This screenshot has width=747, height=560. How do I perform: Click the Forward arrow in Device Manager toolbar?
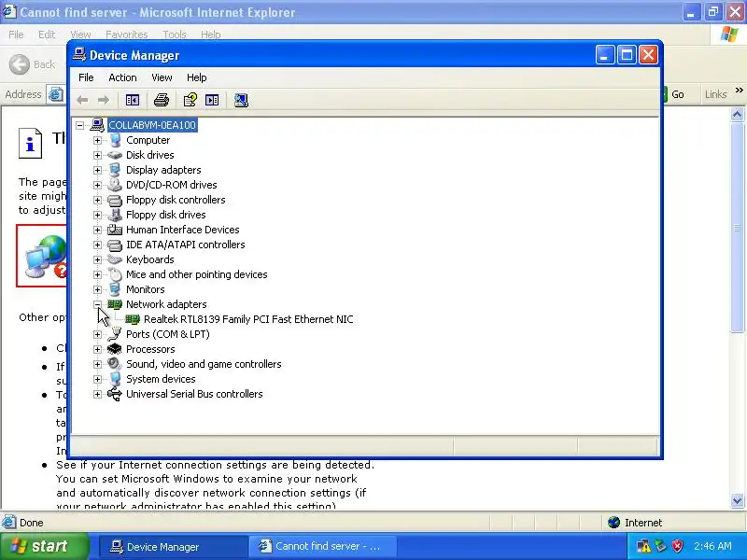pos(104,100)
